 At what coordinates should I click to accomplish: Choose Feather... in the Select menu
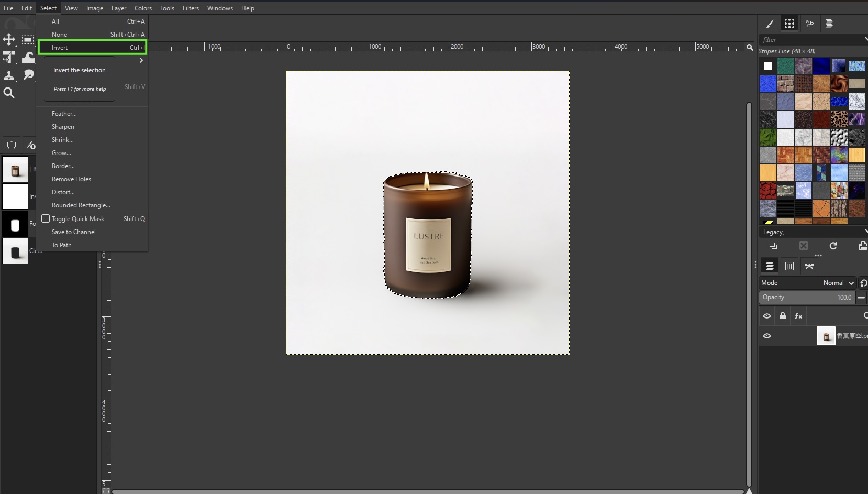coord(92,114)
